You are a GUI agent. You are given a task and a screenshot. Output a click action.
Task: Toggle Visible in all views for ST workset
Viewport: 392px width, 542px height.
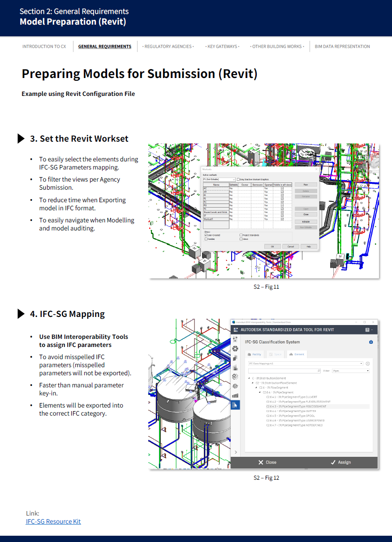coord(282,216)
